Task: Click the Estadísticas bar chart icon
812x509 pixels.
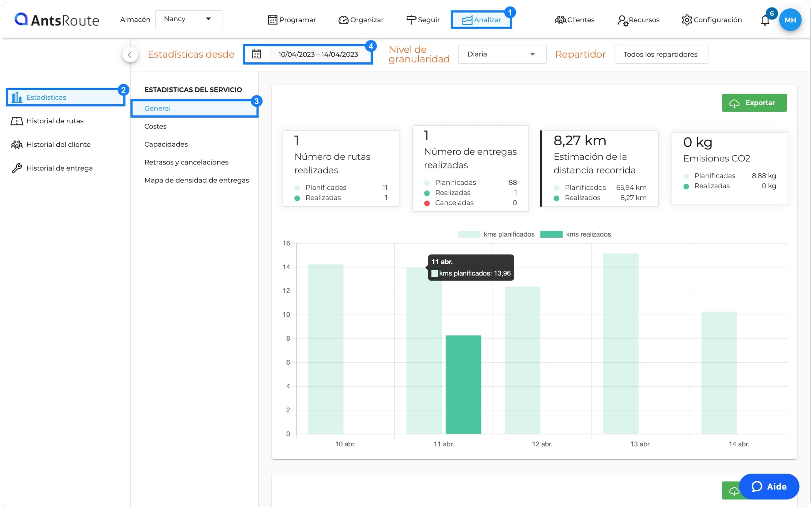Action: pos(17,97)
